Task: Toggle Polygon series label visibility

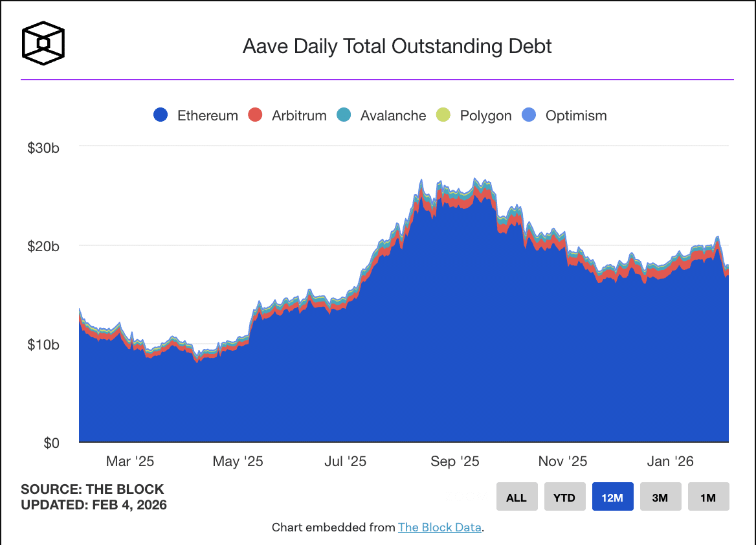Action: pos(485,116)
